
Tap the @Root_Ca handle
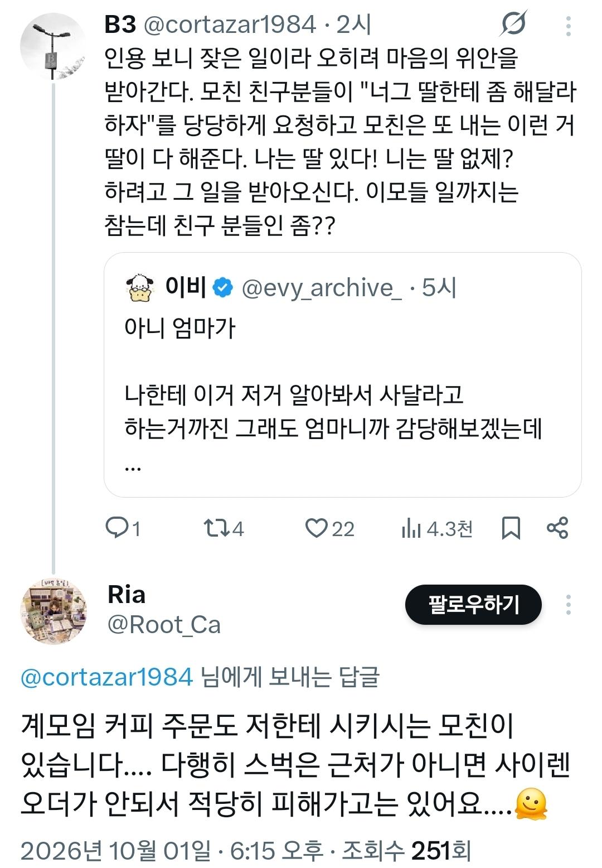click(164, 625)
